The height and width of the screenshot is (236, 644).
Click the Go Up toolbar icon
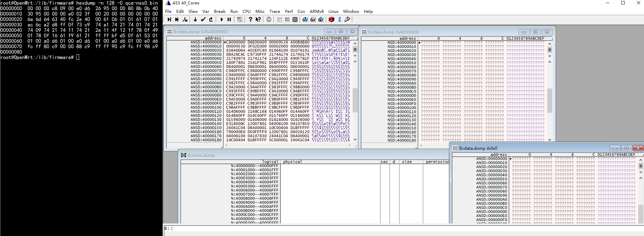pyautogui.click(x=211, y=19)
